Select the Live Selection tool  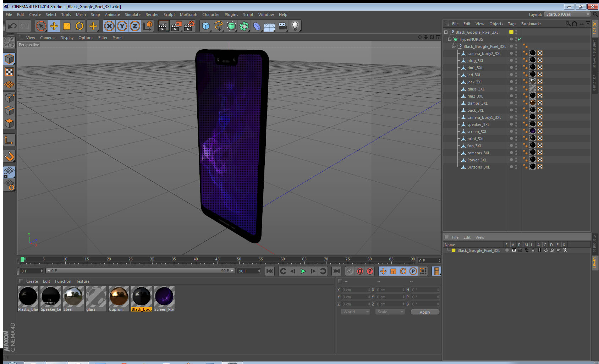41,26
